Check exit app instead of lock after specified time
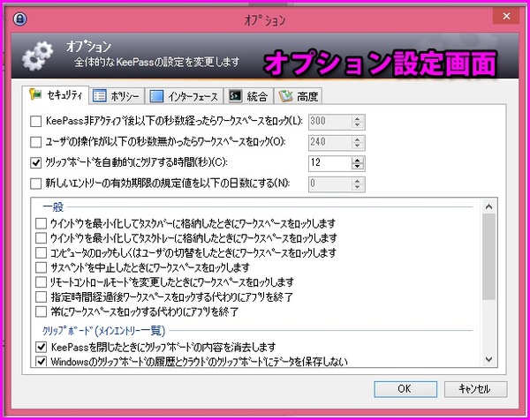530x420 pixels. point(41,297)
